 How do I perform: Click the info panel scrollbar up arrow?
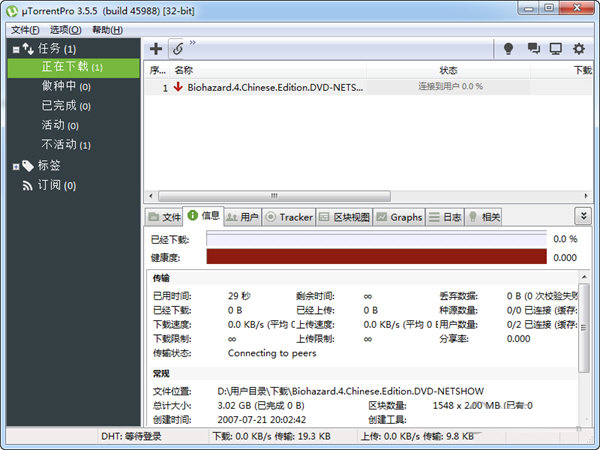584,277
